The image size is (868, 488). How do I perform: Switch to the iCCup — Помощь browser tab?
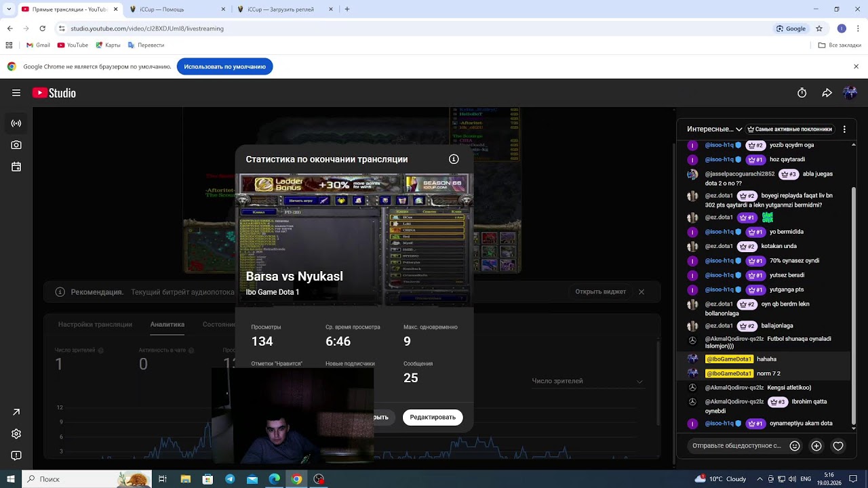coord(177,9)
